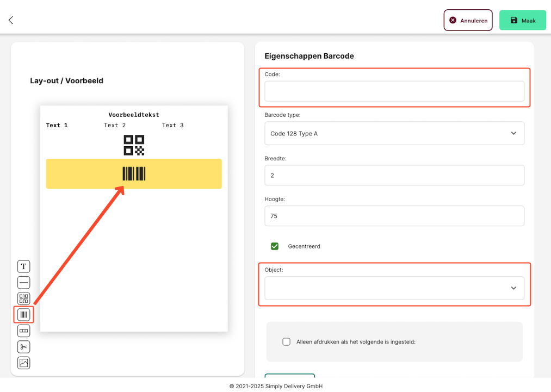The width and height of the screenshot is (551, 392).
Task: Insert a paper cut scissors element
Action: tap(23, 347)
